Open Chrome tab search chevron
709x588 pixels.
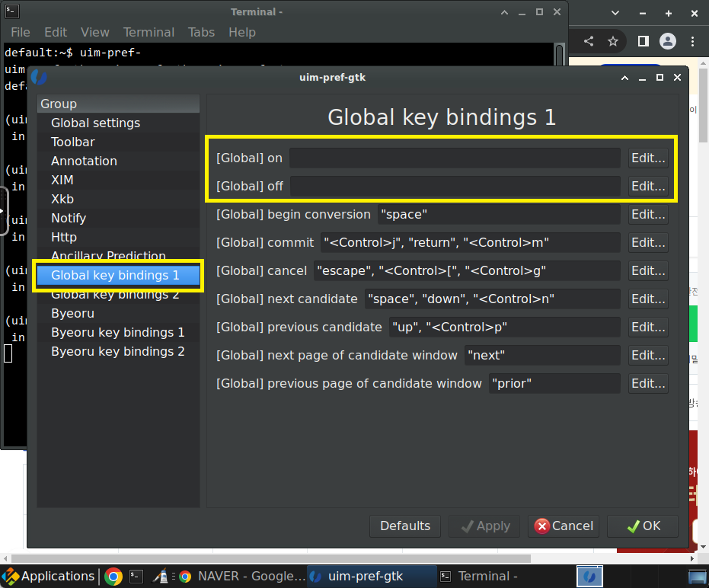615,13
